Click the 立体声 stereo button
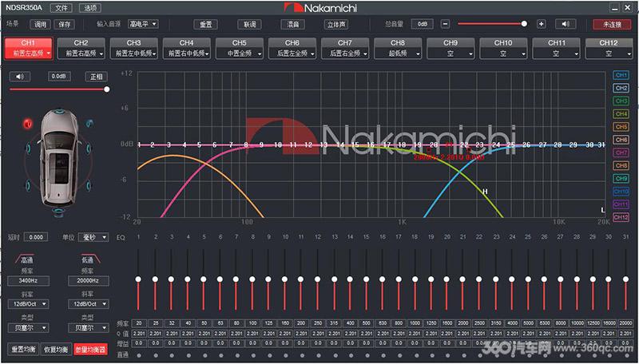This screenshot has width=639, height=364. (x=336, y=25)
